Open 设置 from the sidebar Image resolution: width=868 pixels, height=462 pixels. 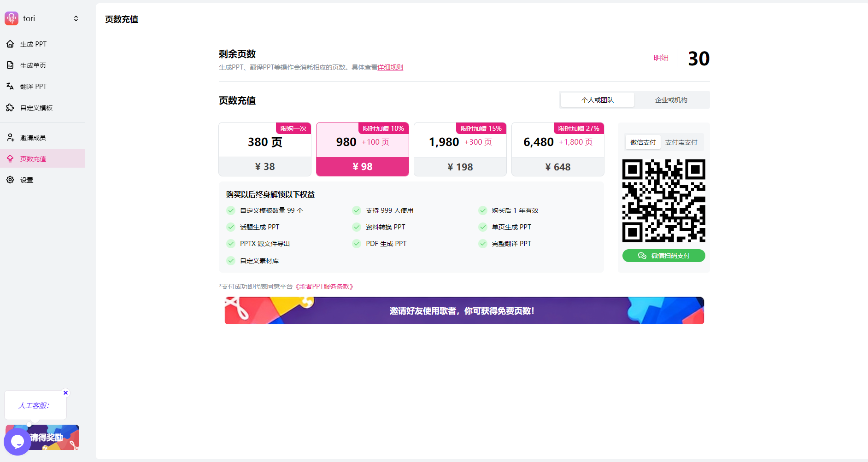26,180
